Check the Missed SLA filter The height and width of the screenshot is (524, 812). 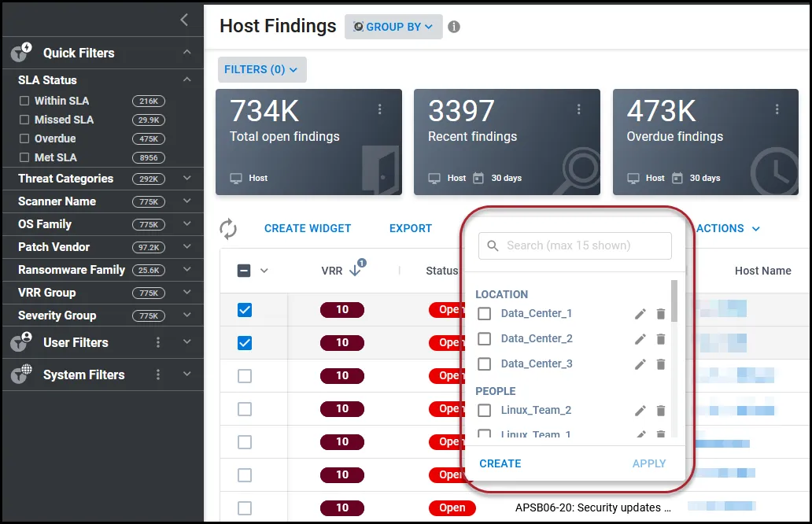pos(24,120)
